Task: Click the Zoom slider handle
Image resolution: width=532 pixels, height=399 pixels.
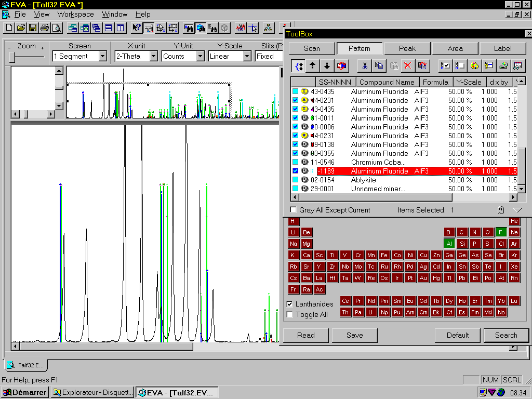Action: (x=12, y=57)
